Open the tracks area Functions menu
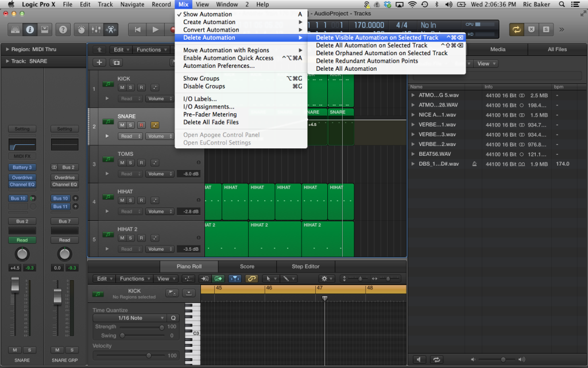Image resolution: width=588 pixels, height=368 pixels. coord(152,49)
